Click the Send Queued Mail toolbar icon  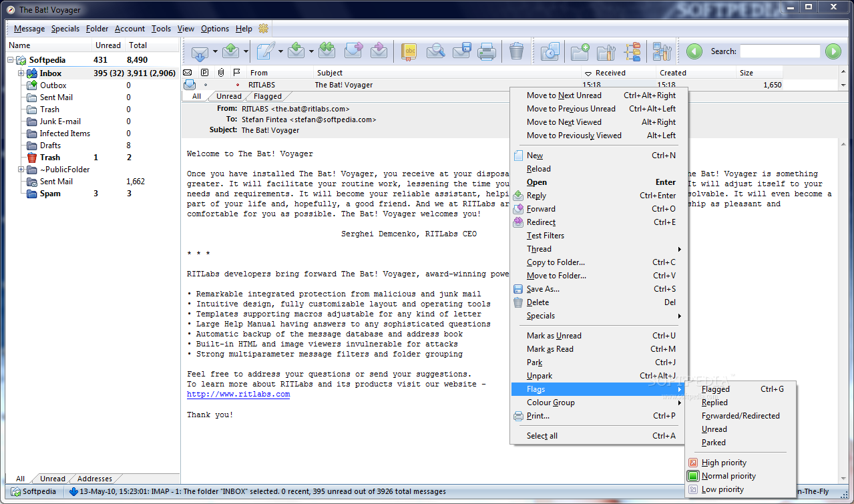[x=231, y=51]
